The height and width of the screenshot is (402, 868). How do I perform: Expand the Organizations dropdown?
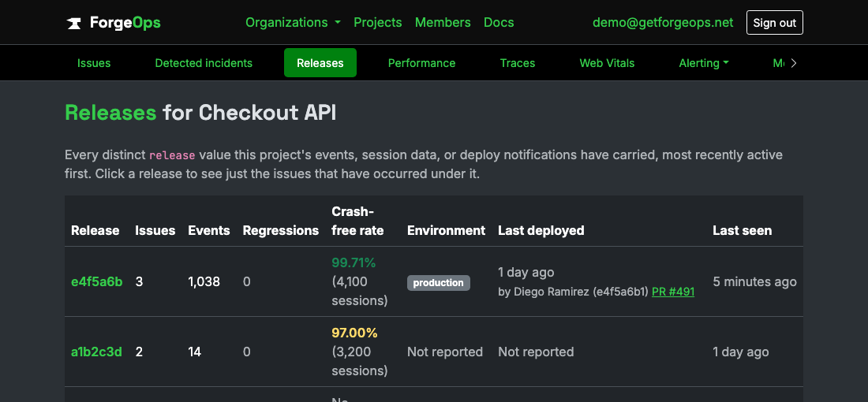point(293,23)
